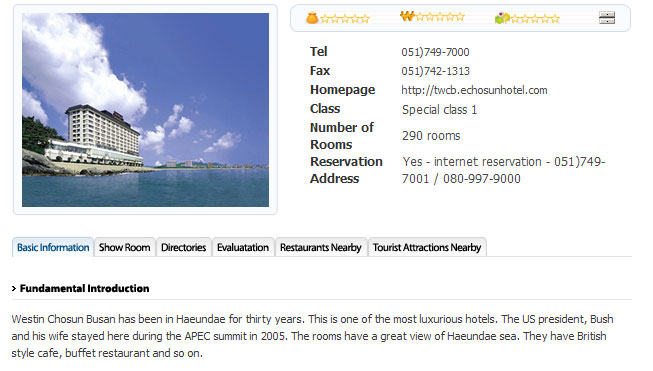This screenshot has height=371, width=653.
Task: Open the Directories tab
Action: [x=184, y=247]
